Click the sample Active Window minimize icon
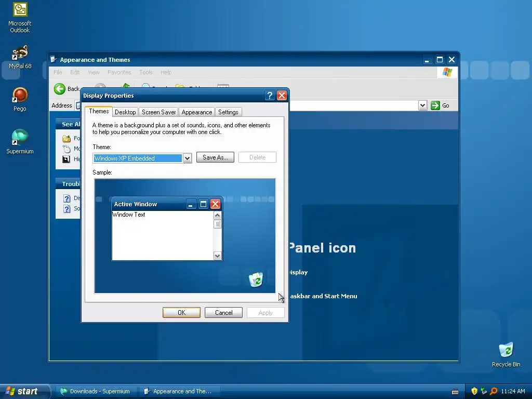This screenshot has height=399, width=532. [x=191, y=204]
